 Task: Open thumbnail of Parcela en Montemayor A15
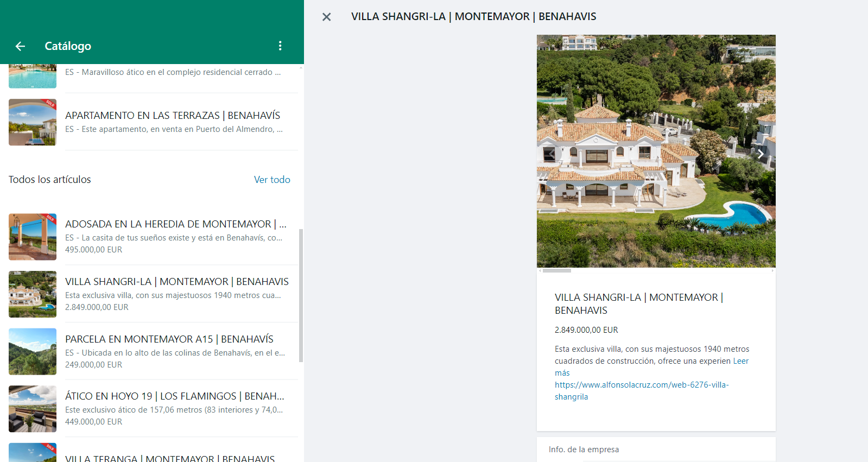33,352
